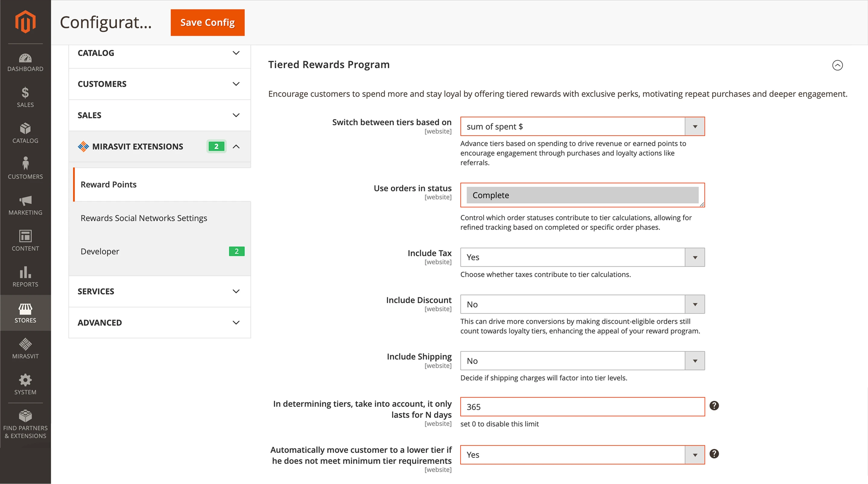
Task: Open the Switch between tiers dropdown
Action: click(x=695, y=126)
